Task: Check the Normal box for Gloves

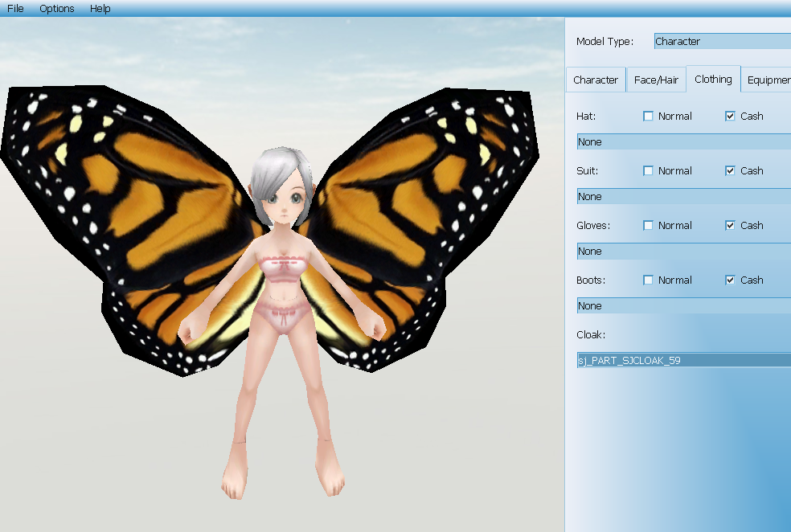Action: [649, 226]
